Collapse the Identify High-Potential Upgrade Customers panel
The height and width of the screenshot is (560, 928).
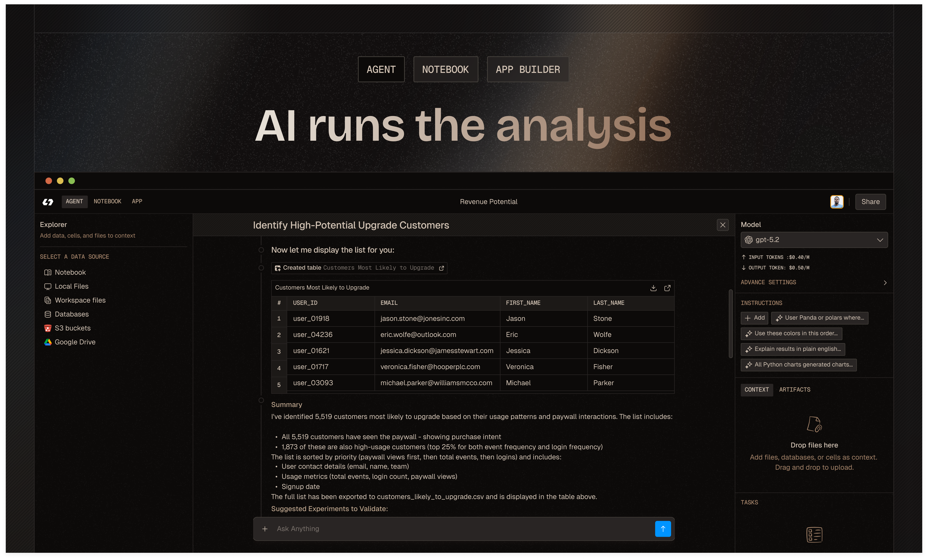pos(722,225)
